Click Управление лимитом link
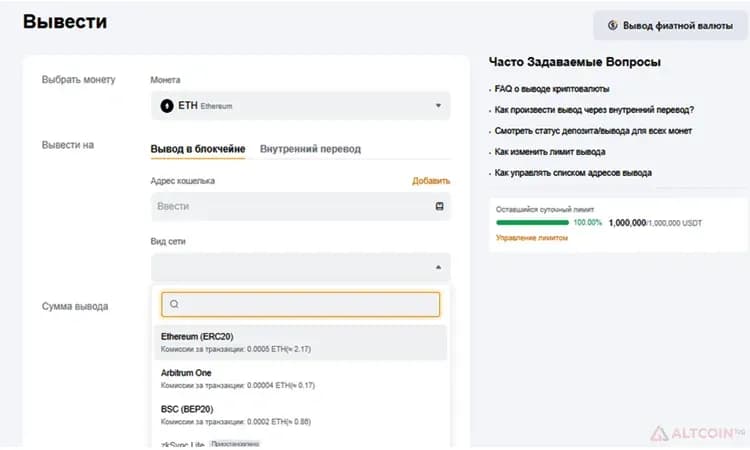 (531, 238)
